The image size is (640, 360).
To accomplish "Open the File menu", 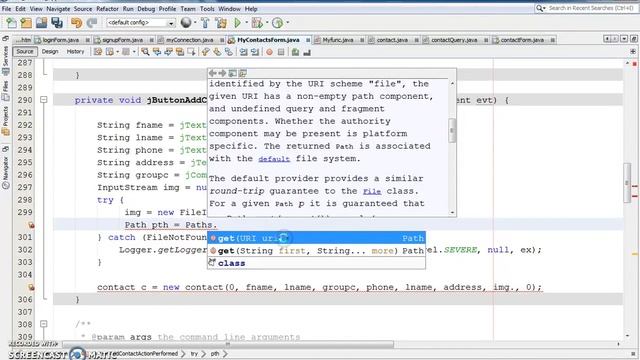I will pos(6,9).
